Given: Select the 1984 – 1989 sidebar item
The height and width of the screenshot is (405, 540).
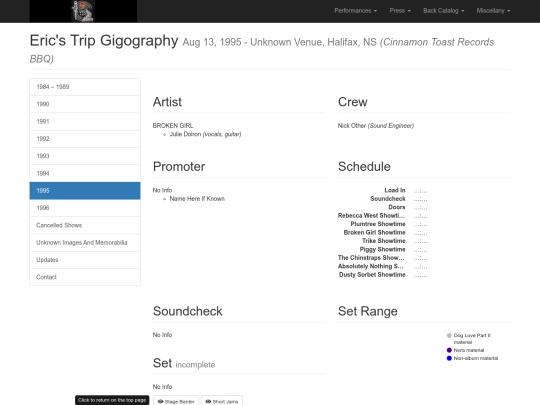Looking at the screenshot, I should pos(85,87).
